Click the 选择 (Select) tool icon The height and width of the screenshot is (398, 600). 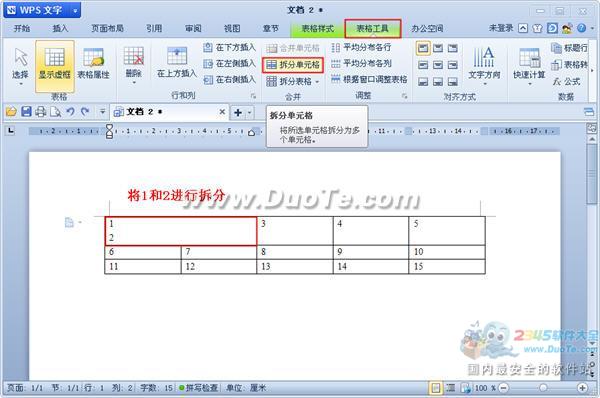click(20, 58)
